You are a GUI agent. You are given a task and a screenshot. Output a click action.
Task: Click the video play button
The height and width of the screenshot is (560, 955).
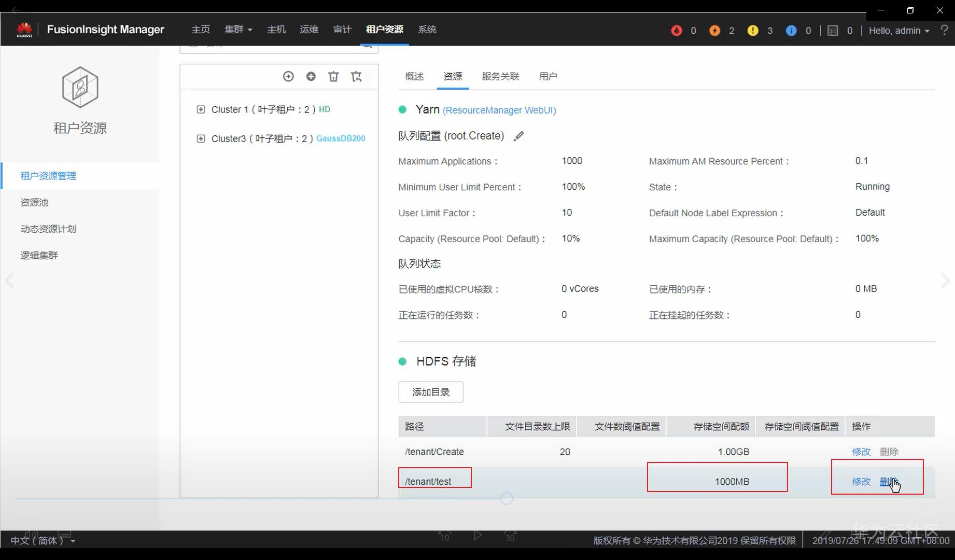477,535
